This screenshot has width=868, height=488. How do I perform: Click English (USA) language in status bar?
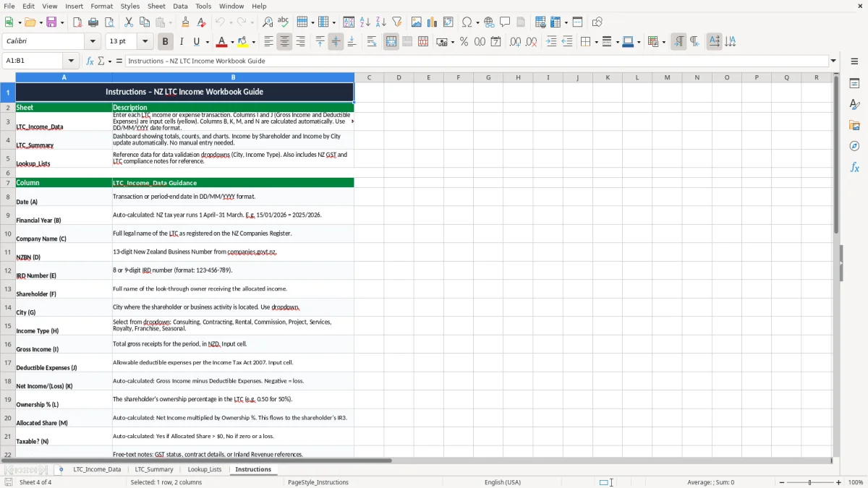pyautogui.click(x=503, y=482)
